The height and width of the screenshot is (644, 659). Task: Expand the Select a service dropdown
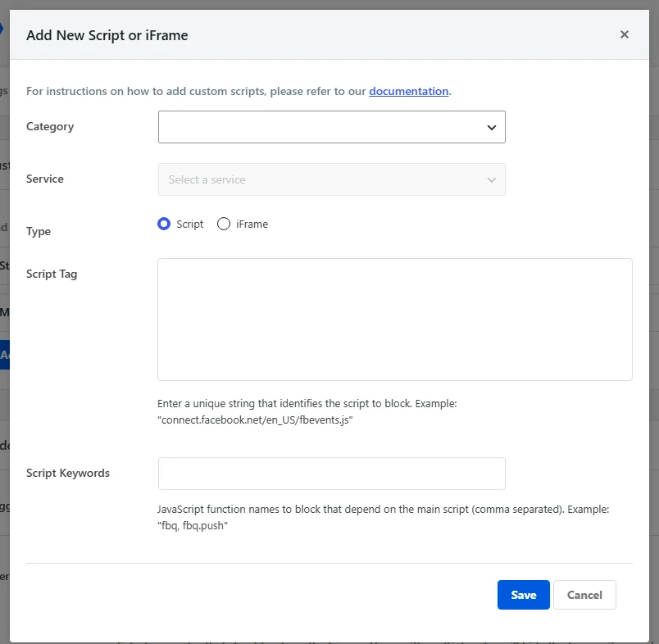pos(332,179)
